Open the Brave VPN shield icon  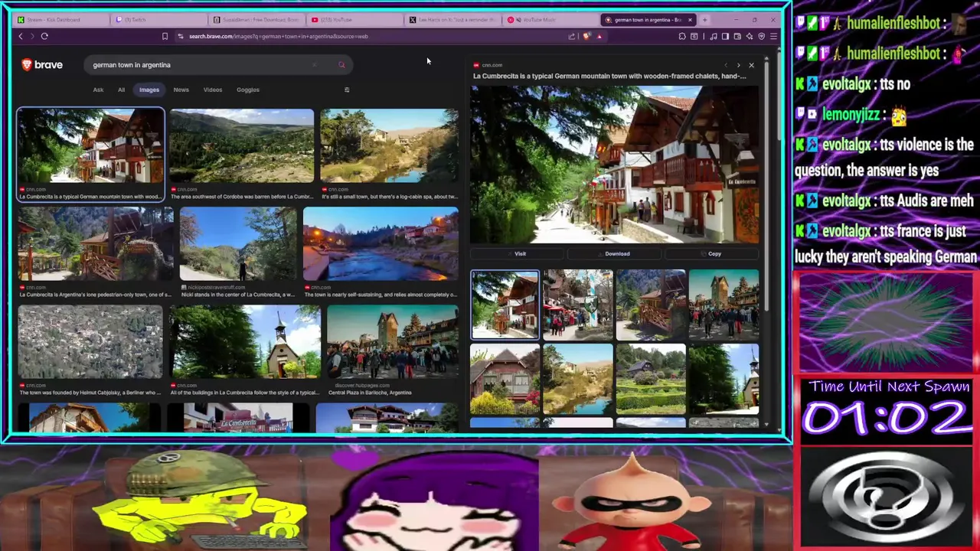(761, 36)
